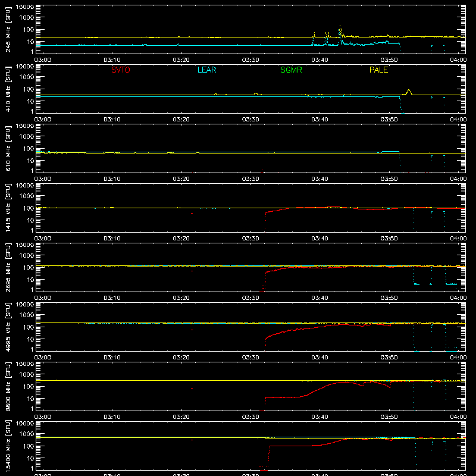Viewport: 476px width, 476px height.
Task: Click the 04:00 time label under 2695 MHz plot
Action: [x=458, y=298]
